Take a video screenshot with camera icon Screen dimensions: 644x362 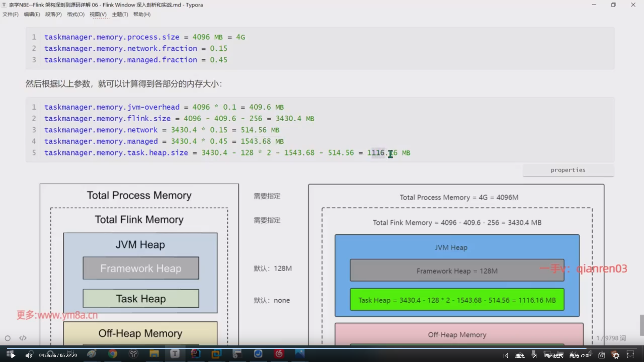pyautogui.click(x=602, y=356)
